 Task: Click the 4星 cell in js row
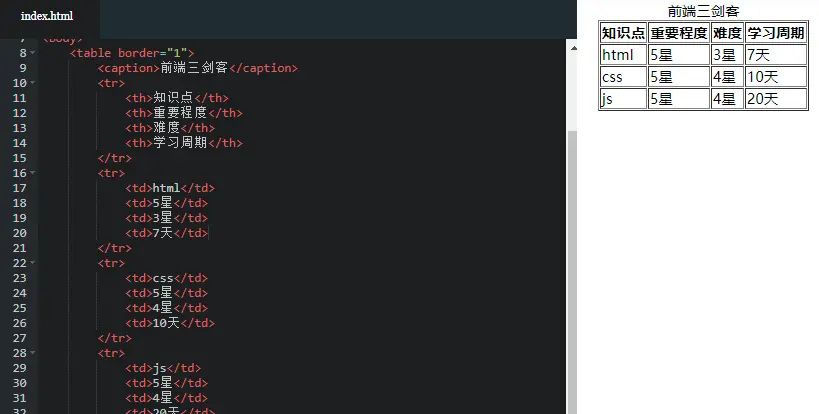[x=727, y=99]
